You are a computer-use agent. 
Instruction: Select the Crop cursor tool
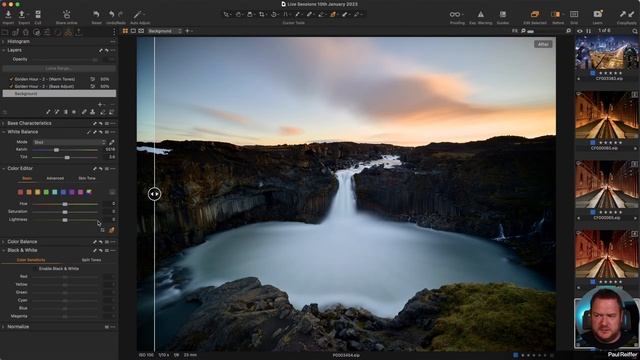pos(262,14)
